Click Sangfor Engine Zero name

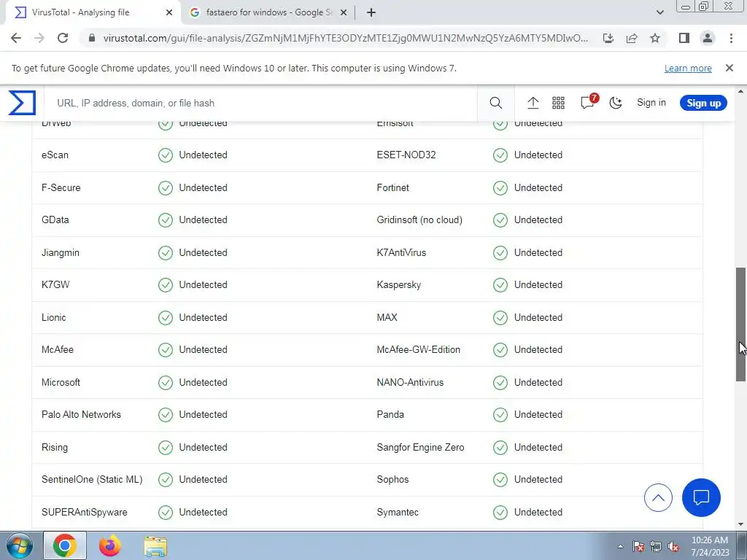[x=420, y=447]
